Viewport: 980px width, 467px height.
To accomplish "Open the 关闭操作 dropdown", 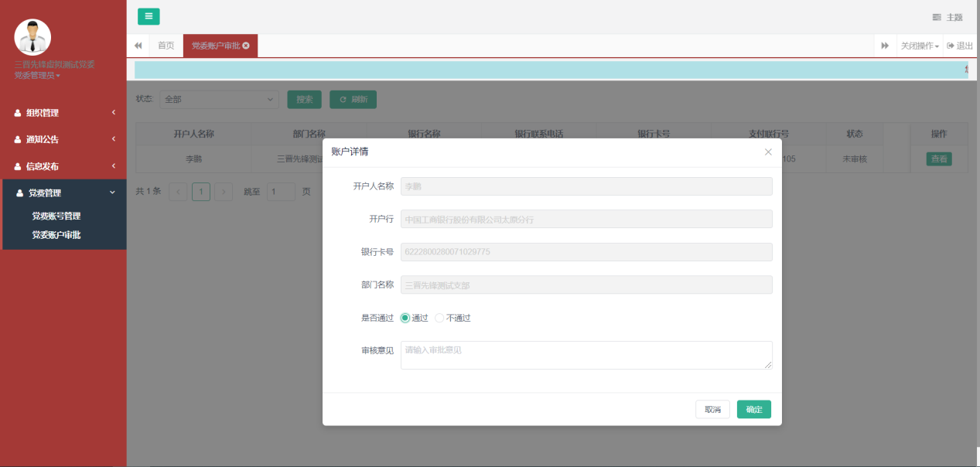I will coord(920,46).
